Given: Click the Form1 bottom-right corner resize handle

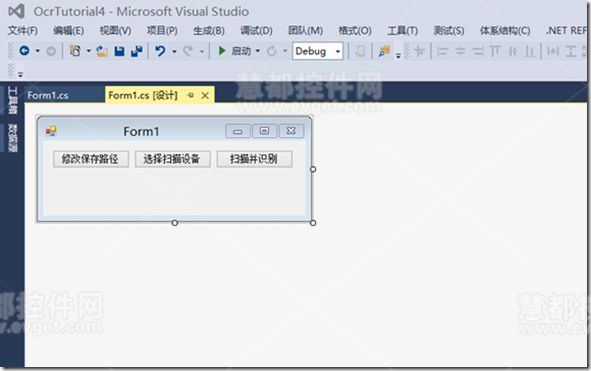Looking at the screenshot, I should [313, 223].
